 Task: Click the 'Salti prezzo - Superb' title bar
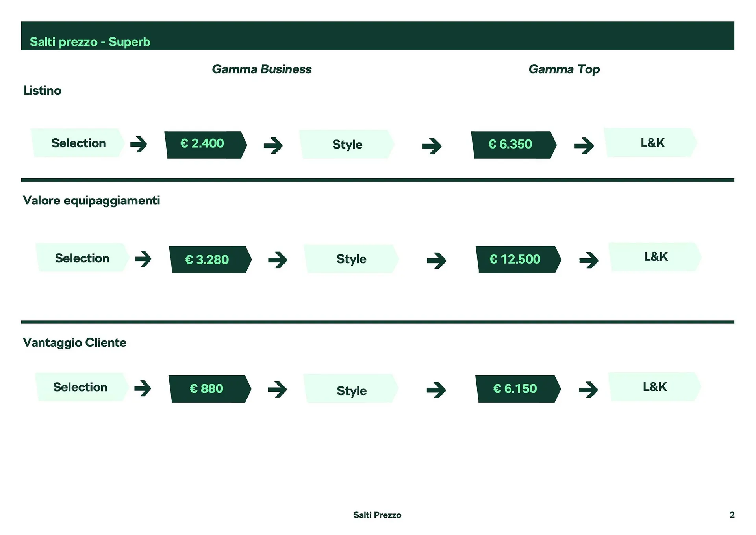point(377,36)
